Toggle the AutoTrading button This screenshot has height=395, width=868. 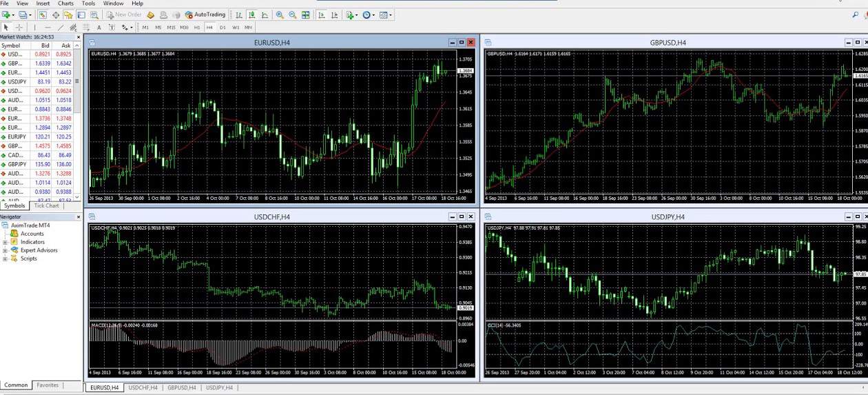(205, 14)
